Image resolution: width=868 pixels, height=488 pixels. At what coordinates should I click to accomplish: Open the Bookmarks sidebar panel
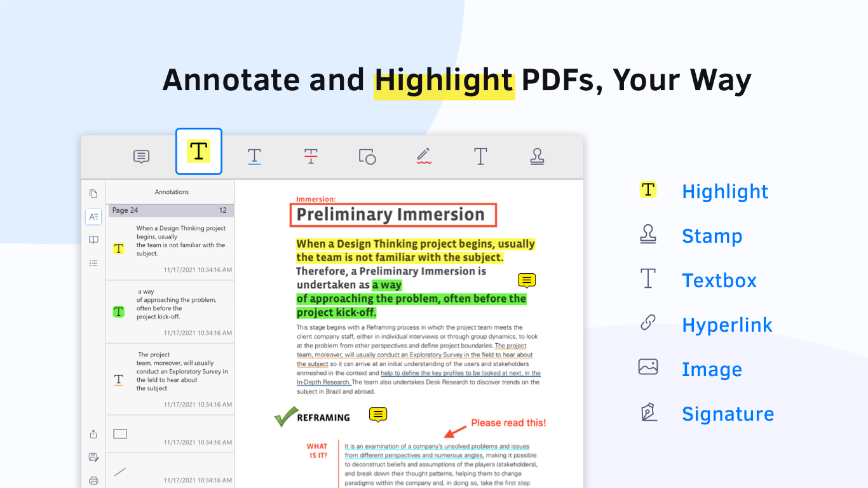[x=93, y=240]
